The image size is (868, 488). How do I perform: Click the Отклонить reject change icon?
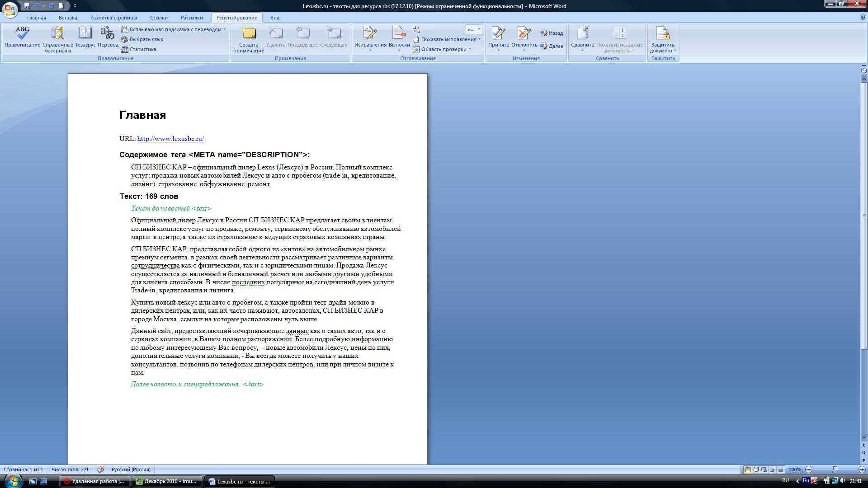(524, 34)
